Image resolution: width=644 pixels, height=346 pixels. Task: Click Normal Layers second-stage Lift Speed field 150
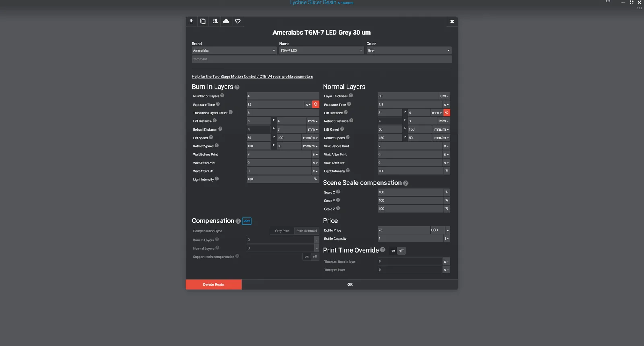[x=420, y=129]
